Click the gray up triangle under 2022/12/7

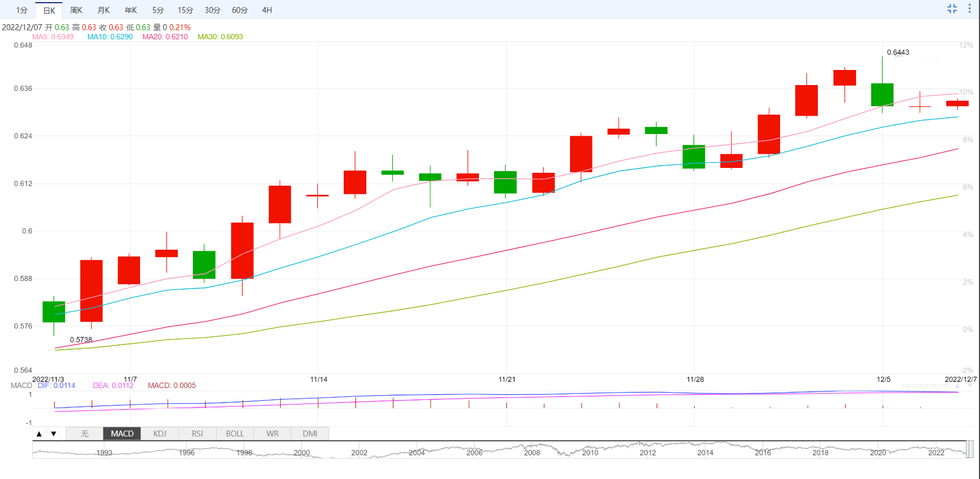pos(957,386)
